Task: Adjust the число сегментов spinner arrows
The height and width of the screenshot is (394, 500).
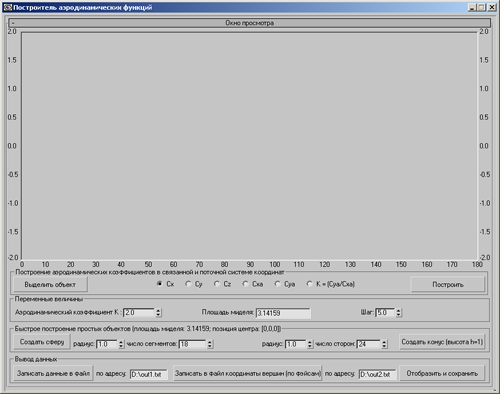Action: [210, 344]
